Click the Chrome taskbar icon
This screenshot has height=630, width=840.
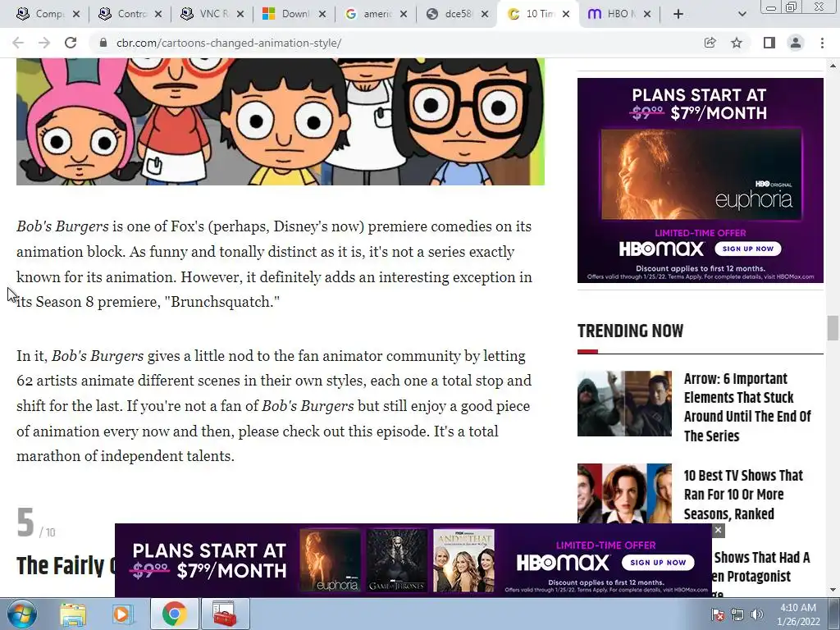[x=174, y=614]
